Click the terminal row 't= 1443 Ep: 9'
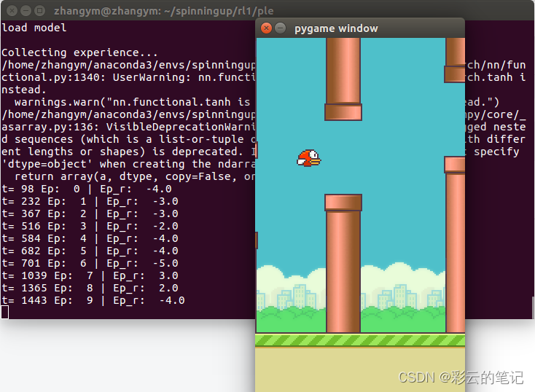Image resolution: width=535 pixels, height=392 pixels. [x=93, y=301]
